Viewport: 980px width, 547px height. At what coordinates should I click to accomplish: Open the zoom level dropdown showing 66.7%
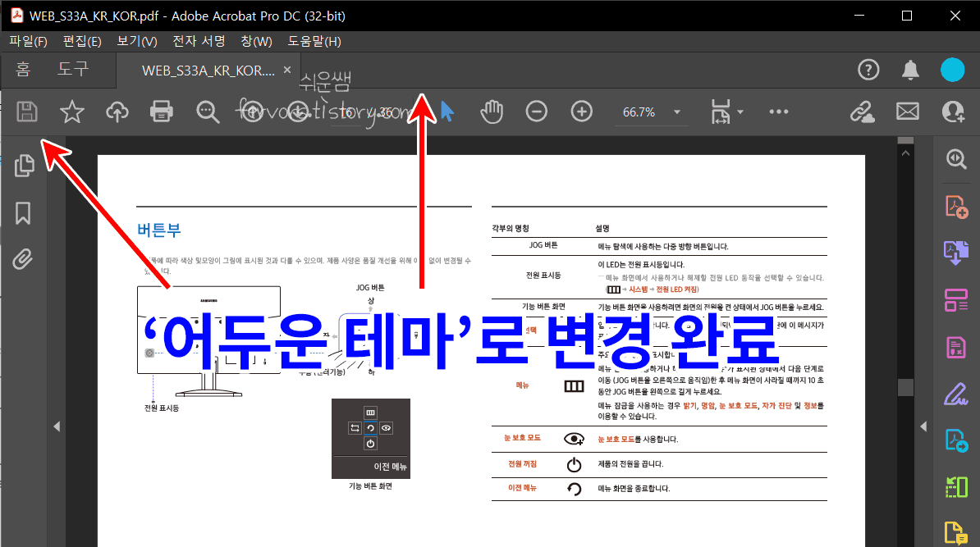(x=651, y=112)
